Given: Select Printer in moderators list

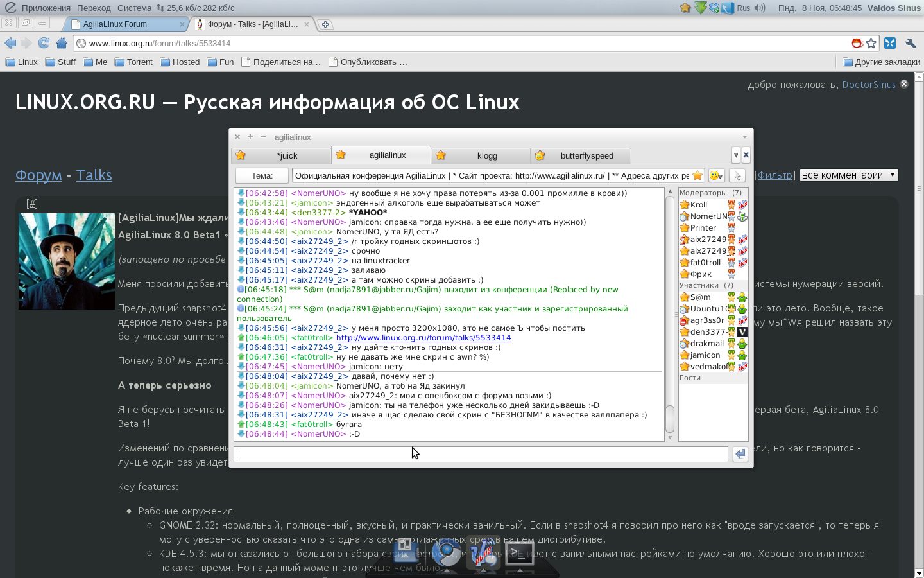Looking at the screenshot, I should click(713, 228).
